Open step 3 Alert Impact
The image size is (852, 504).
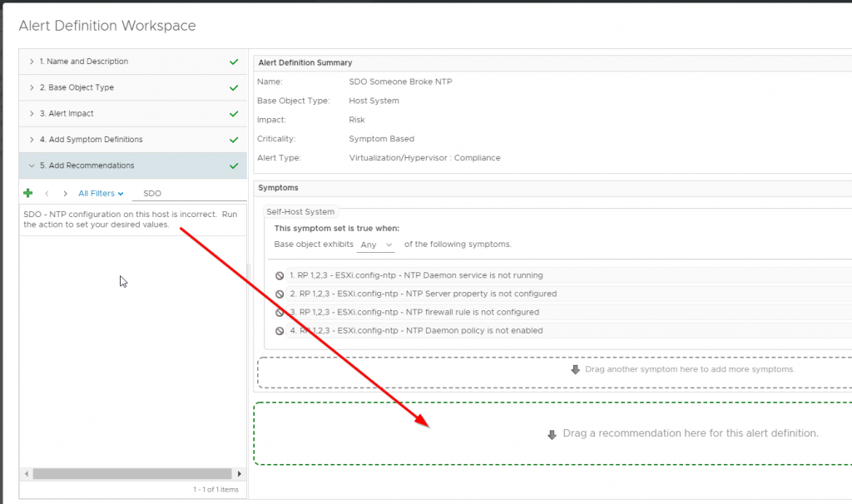pyautogui.click(x=71, y=114)
